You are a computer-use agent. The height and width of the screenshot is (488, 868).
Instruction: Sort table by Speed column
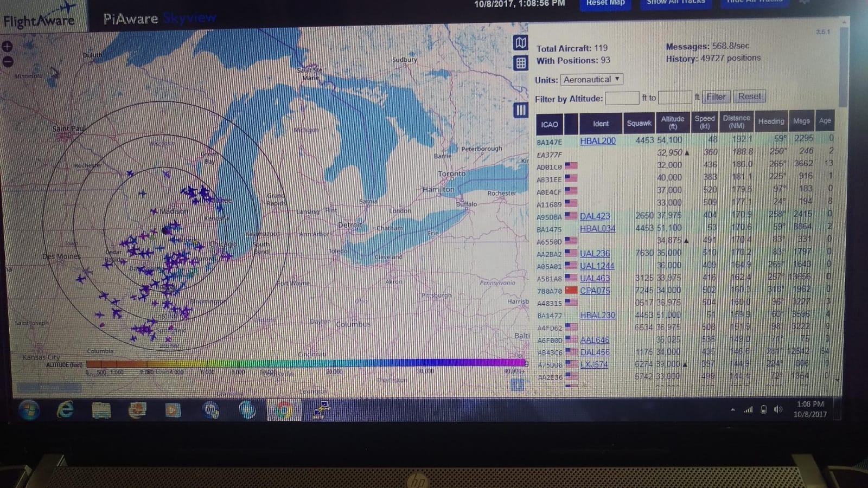705,122
